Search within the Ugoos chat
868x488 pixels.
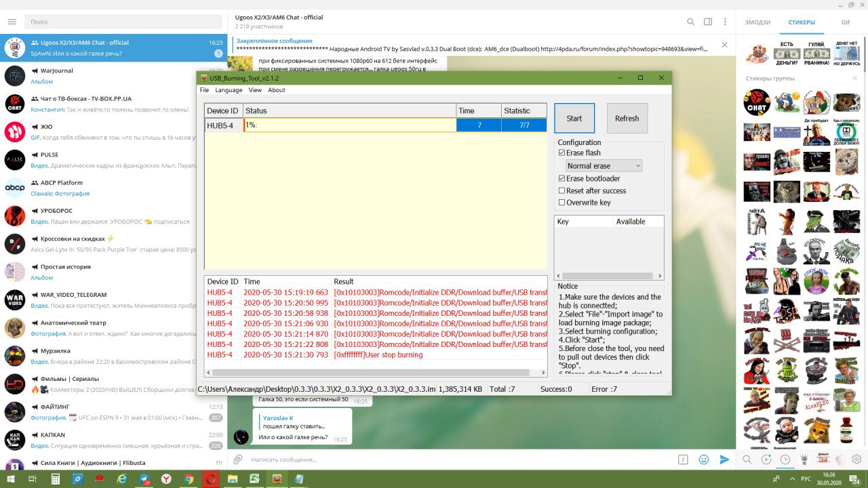[690, 22]
